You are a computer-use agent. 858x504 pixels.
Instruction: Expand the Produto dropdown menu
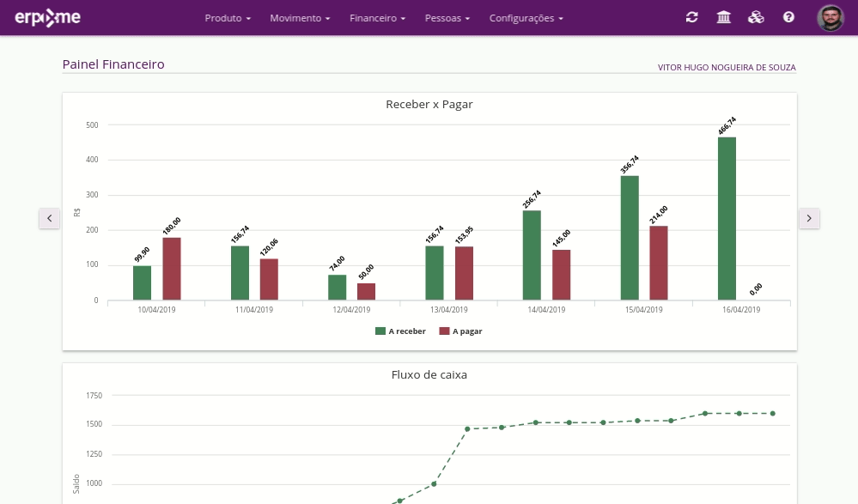(228, 18)
